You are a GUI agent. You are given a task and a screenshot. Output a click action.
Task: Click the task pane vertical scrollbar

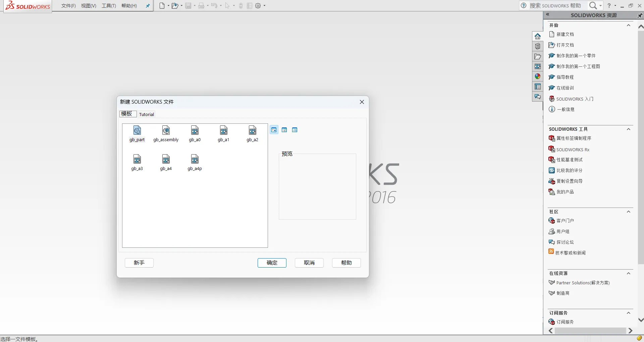point(641,148)
